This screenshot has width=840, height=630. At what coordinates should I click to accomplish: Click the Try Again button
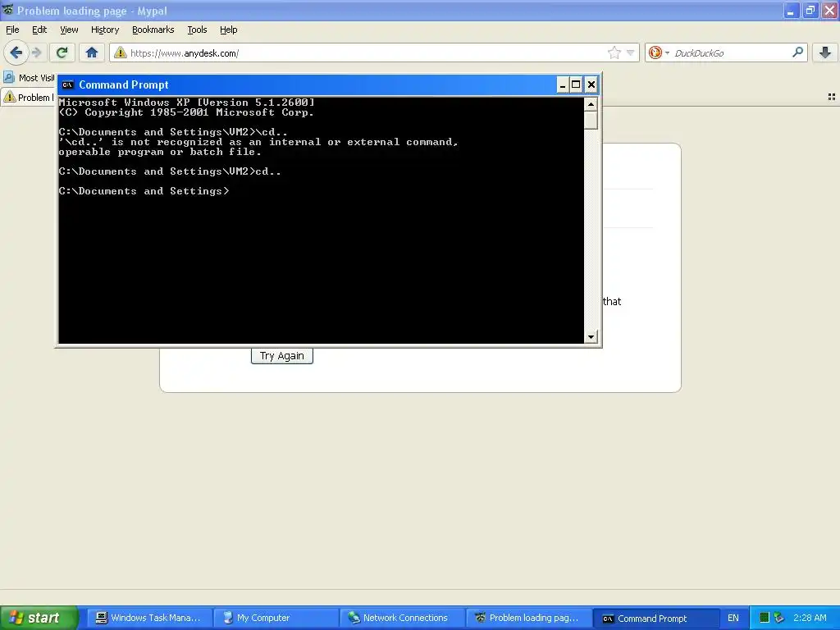click(282, 356)
